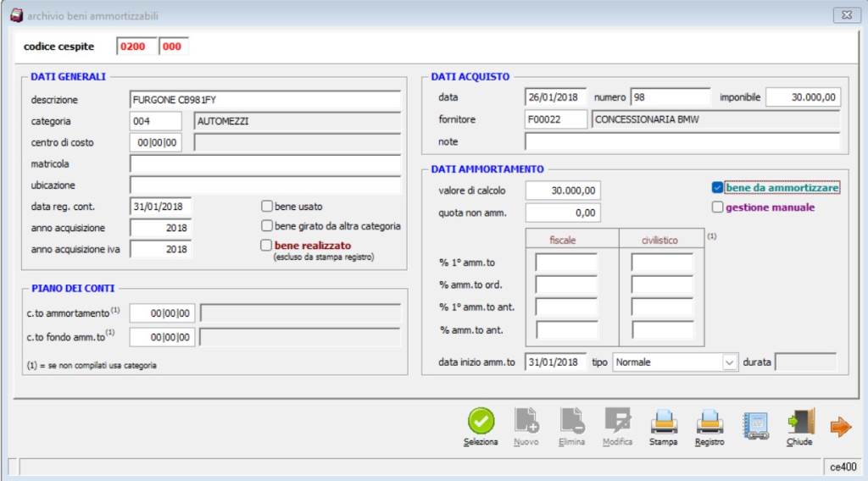The width and height of the screenshot is (868, 481).
Task: Click civilistico % 1° amm.to ant. field
Action: [662, 307]
